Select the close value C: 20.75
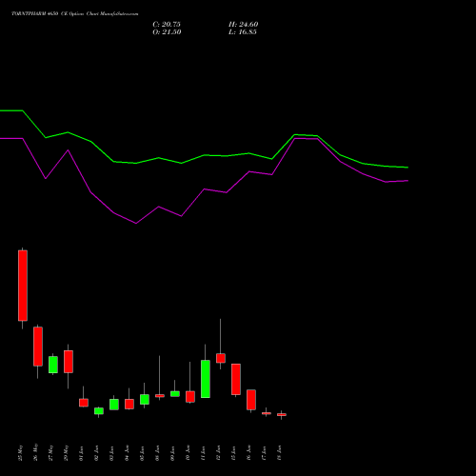The height and width of the screenshot is (476, 476). click(x=167, y=25)
